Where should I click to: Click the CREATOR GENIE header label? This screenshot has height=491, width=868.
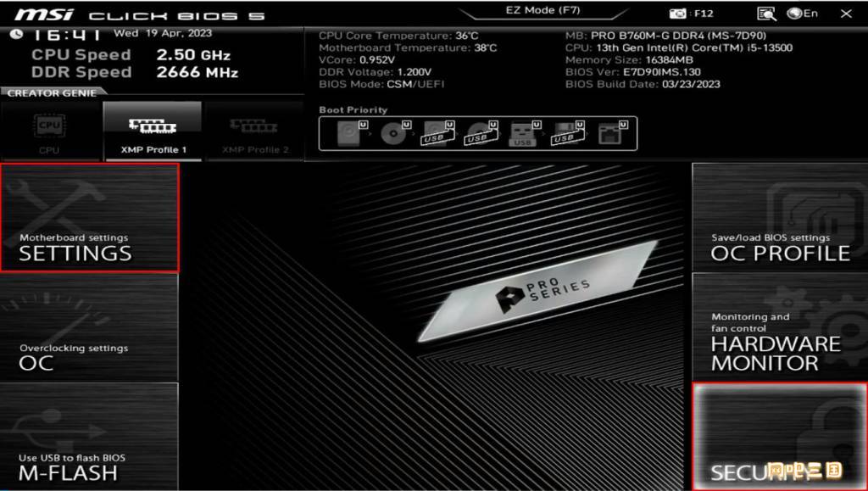[52, 93]
